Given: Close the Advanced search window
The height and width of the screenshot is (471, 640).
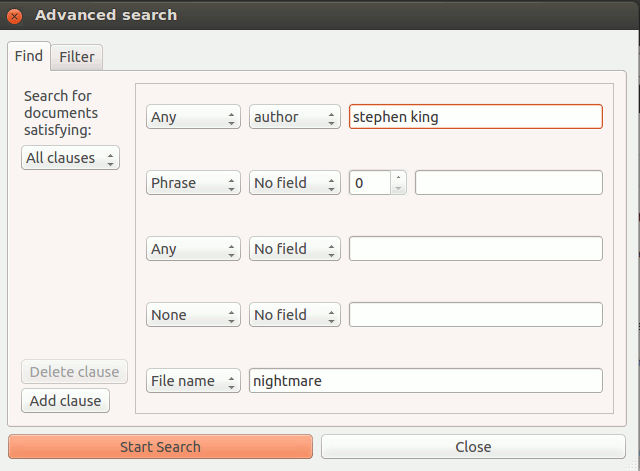Looking at the screenshot, I should pyautogui.click(x=15, y=16).
